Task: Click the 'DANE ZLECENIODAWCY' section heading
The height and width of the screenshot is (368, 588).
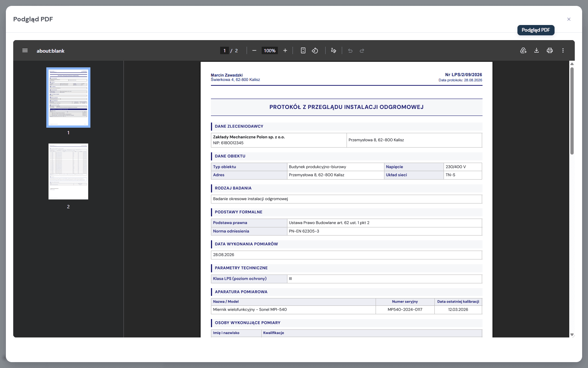Action: pos(239,126)
